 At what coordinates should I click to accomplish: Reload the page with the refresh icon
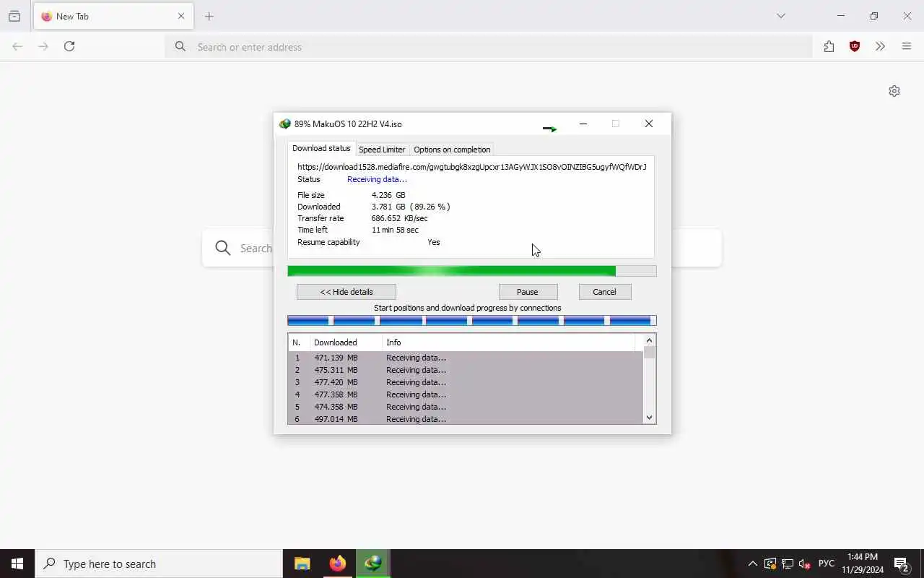69,46
